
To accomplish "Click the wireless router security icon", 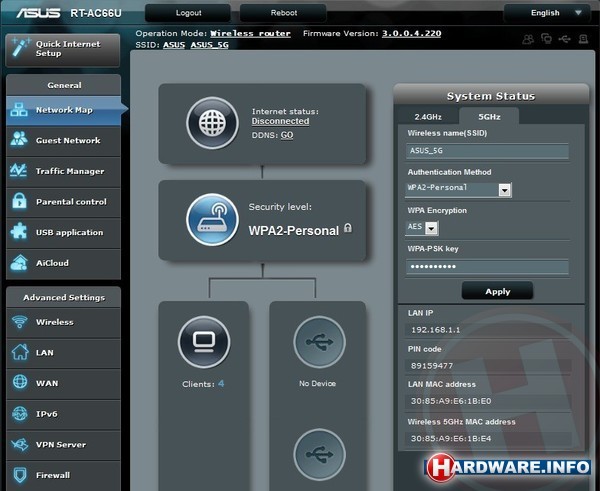I will [x=212, y=220].
